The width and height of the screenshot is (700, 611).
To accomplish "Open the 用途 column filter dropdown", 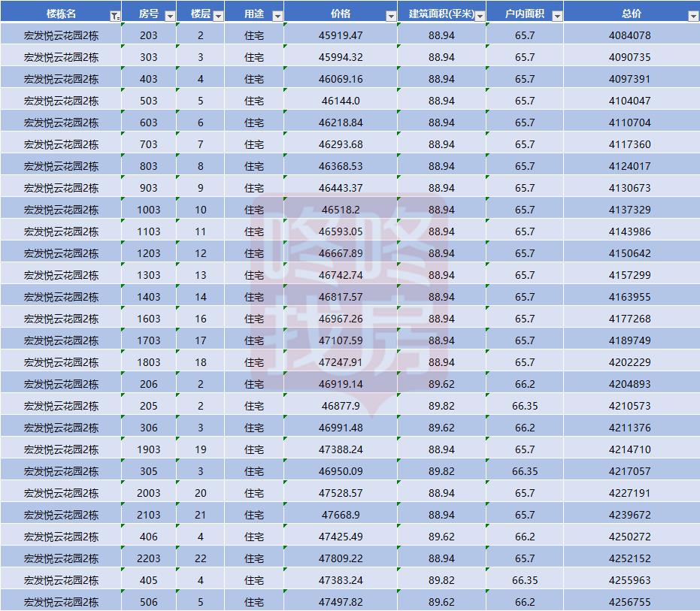I will pos(277,17).
